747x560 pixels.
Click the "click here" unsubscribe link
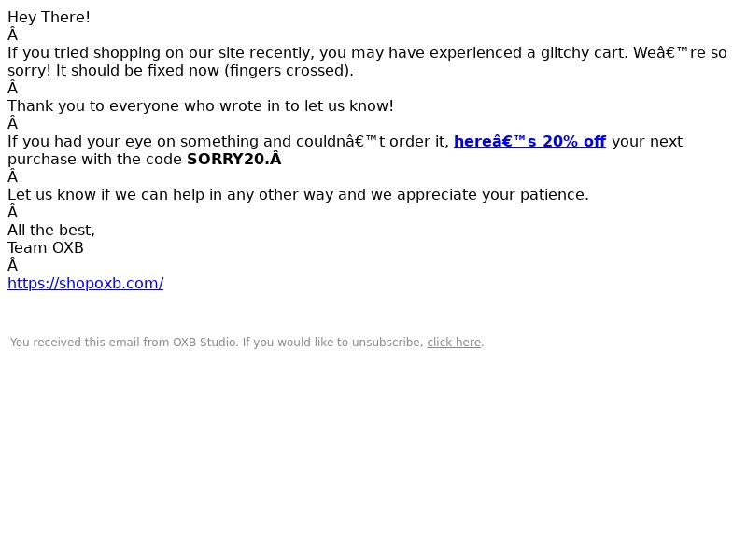coord(454,343)
